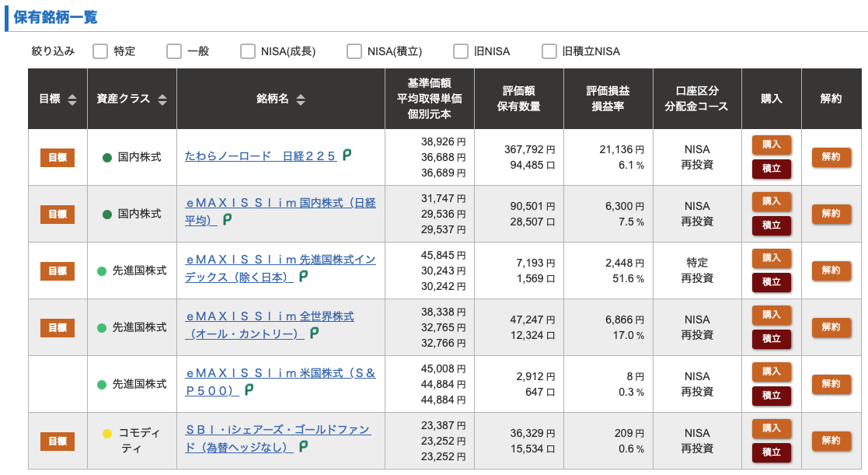Screen dimensions: 868x475
Task: Sort by 銘柄名 using the header arrows
Action: click(x=301, y=100)
